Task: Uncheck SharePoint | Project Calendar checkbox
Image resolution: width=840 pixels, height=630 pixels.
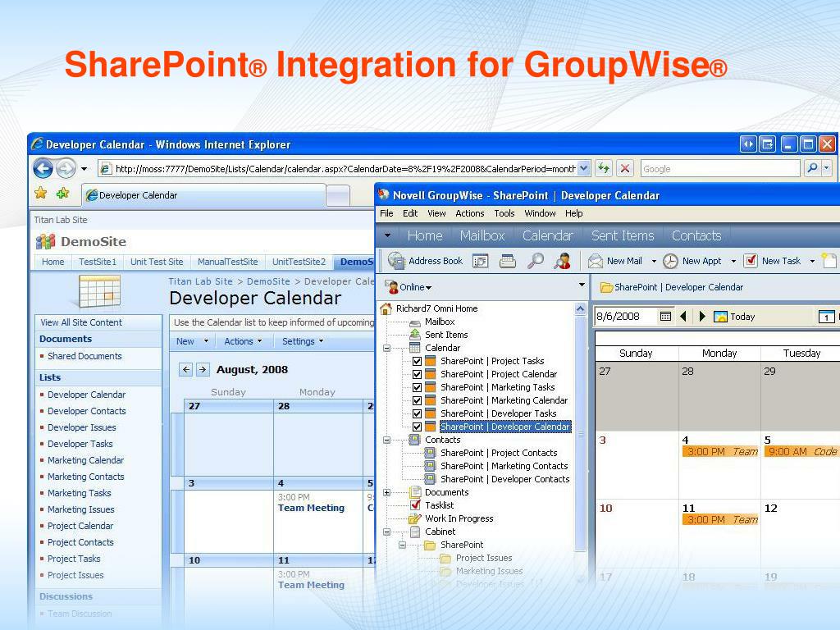Action: tap(417, 374)
